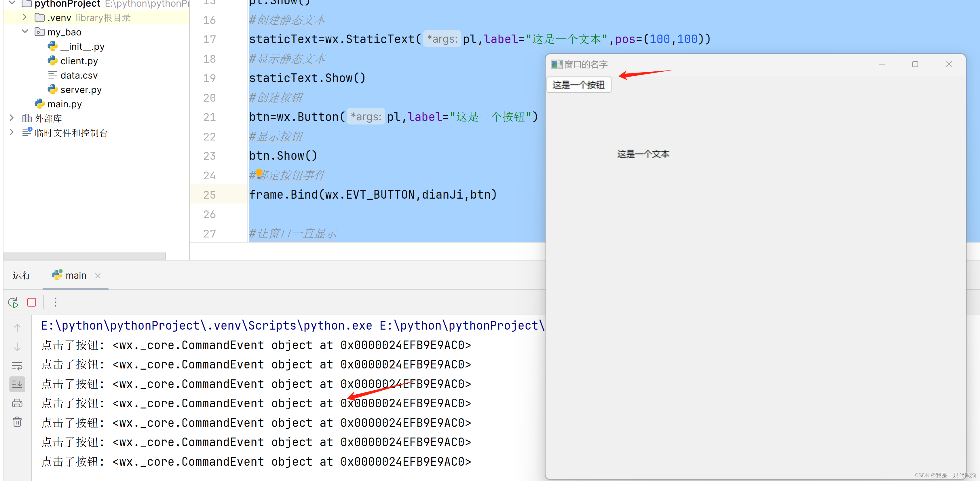Open more run options kebab menu

pyautogui.click(x=56, y=302)
